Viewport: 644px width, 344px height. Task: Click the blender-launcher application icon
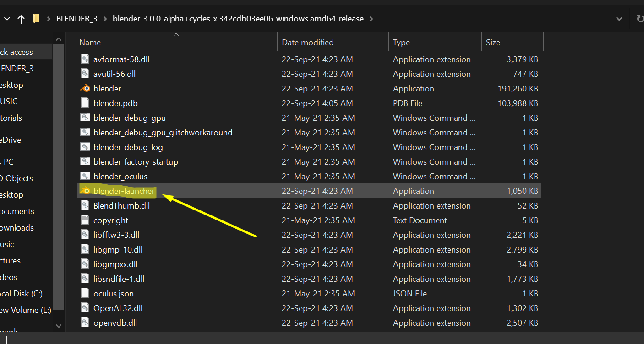point(85,191)
